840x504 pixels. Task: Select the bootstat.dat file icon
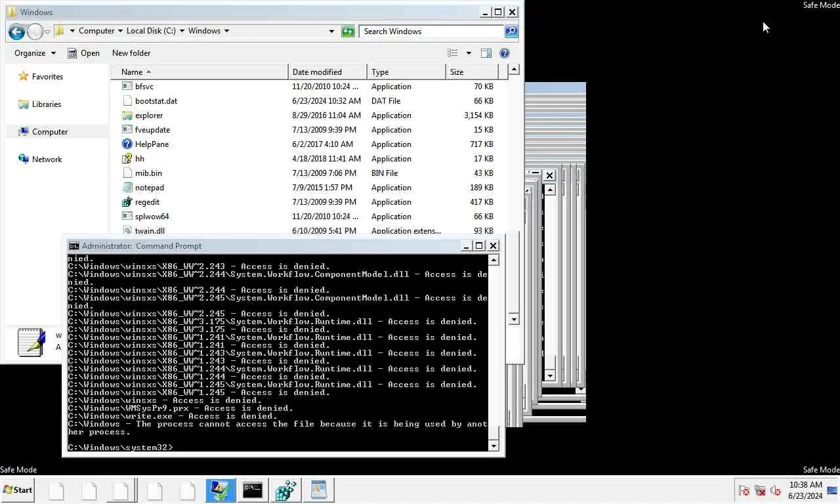click(x=127, y=100)
